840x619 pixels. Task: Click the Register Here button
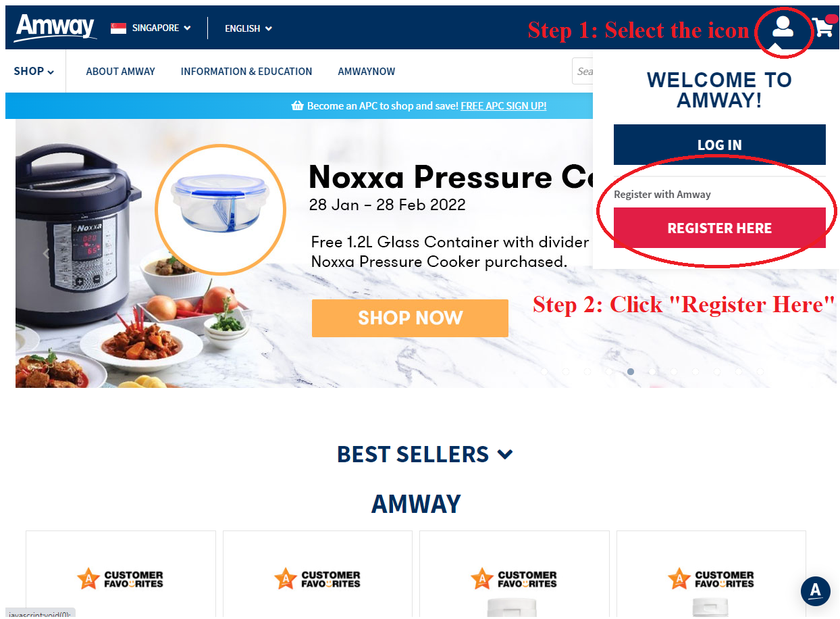click(x=719, y=228)
